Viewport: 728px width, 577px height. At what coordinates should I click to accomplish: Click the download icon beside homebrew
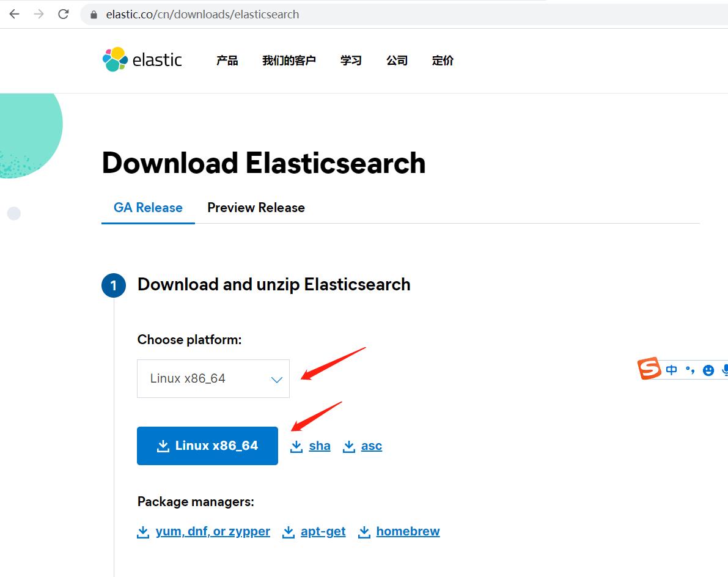tap(364, 532)
